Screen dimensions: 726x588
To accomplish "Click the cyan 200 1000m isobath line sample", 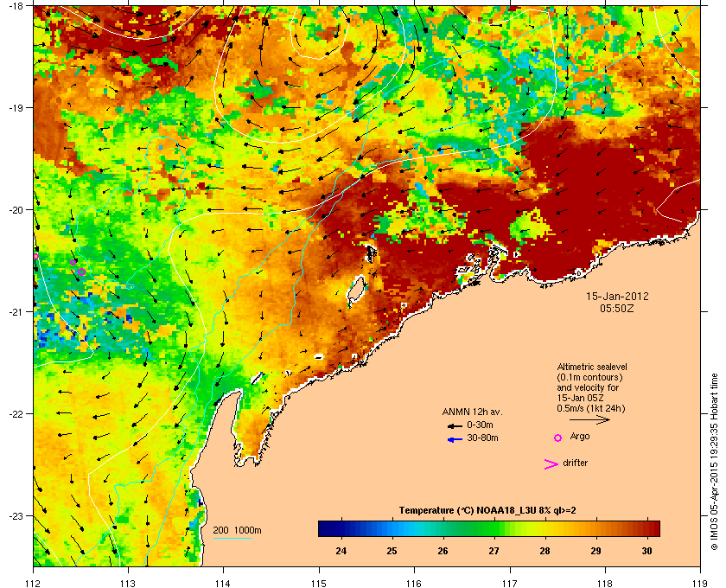I will (232, 539).
